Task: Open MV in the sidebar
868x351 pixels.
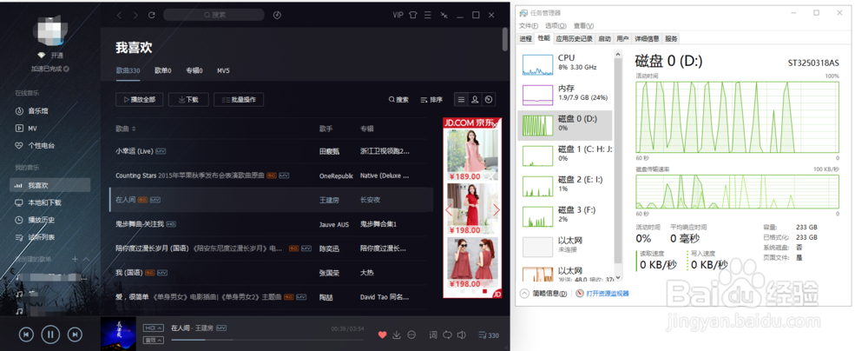Action: coord(32,128)
